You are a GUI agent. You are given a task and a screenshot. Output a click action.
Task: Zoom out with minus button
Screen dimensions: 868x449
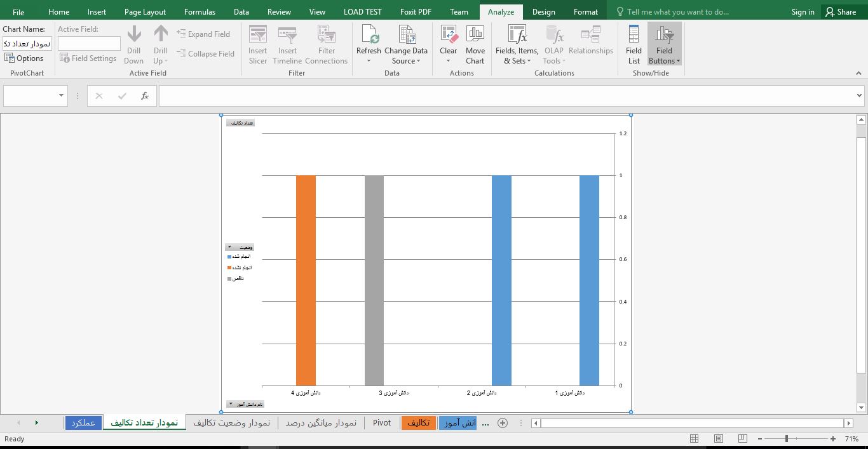759,439
